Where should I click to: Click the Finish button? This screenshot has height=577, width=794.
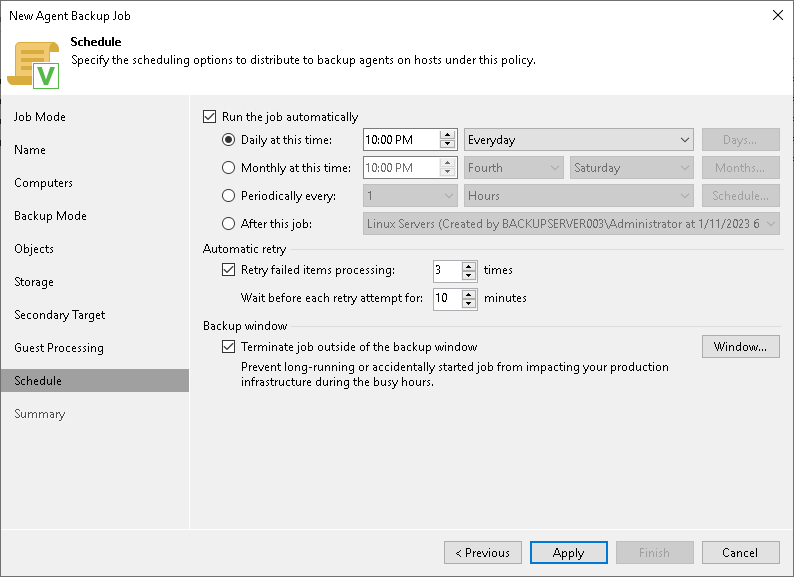click(x=655, y=552)
